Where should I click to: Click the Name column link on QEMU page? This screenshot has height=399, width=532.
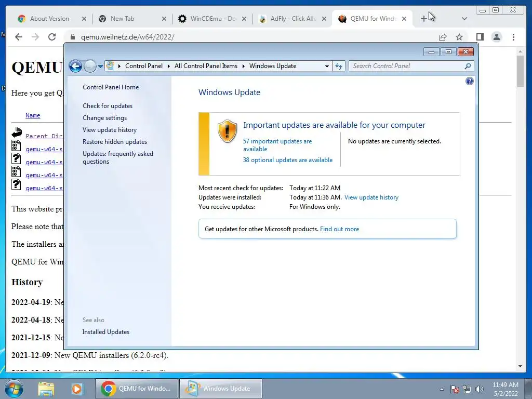(33, 115)
